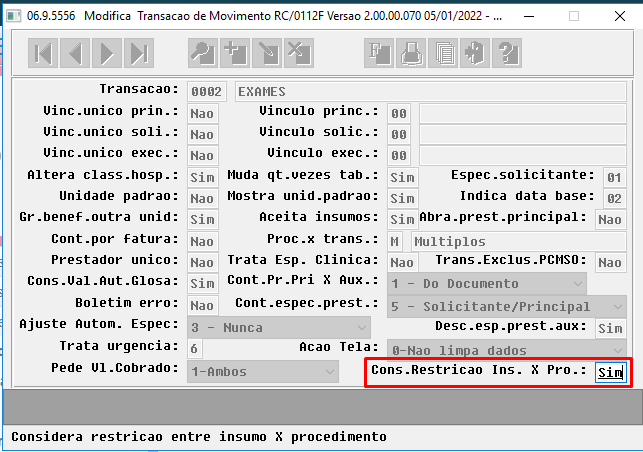Click the 'Transacao:' label
The width and height of the screenshot is (643, 452).
[x=139, y=89]
